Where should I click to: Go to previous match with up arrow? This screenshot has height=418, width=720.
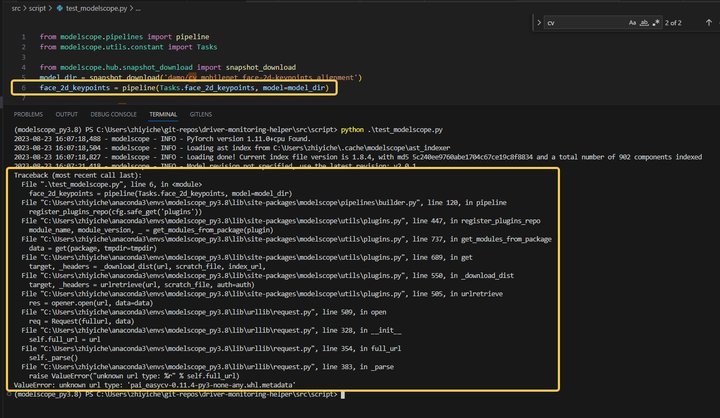709,23
